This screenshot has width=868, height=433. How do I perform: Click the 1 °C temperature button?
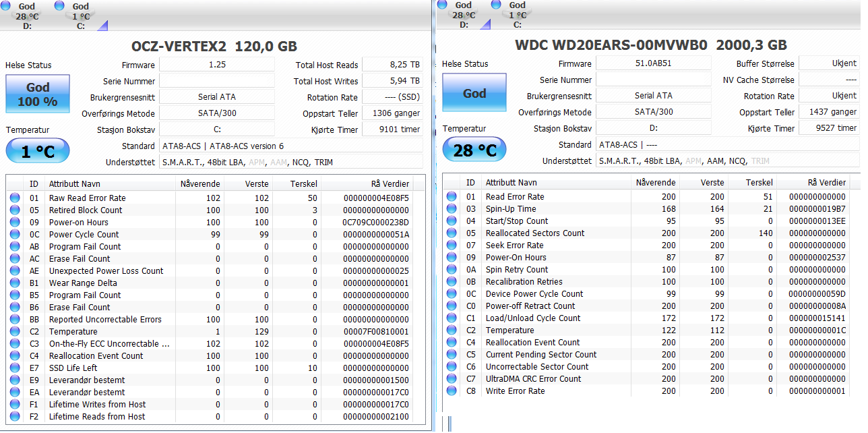[x=38, y=151]
